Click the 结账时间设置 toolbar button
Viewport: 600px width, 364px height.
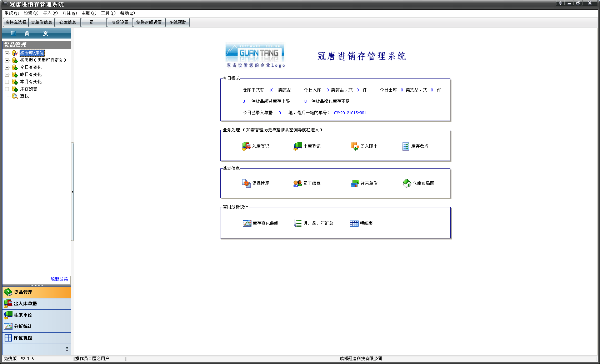coord(149,22)
